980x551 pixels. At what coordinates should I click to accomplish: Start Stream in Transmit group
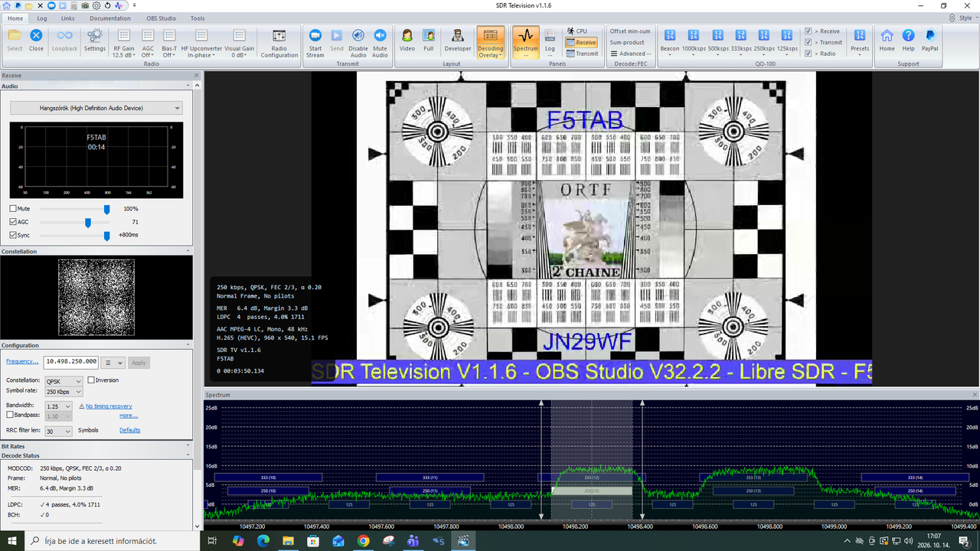coord(315,43)
